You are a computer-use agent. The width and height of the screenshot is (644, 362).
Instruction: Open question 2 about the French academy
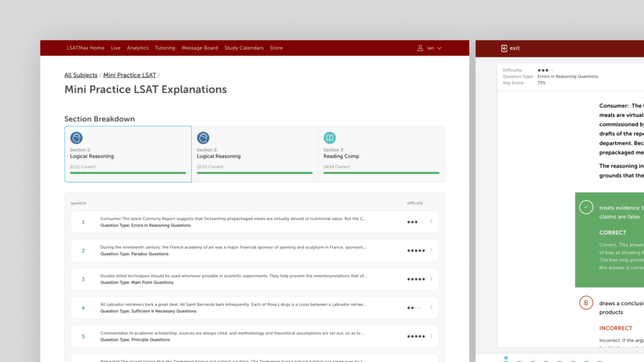(x=254, y=250)
